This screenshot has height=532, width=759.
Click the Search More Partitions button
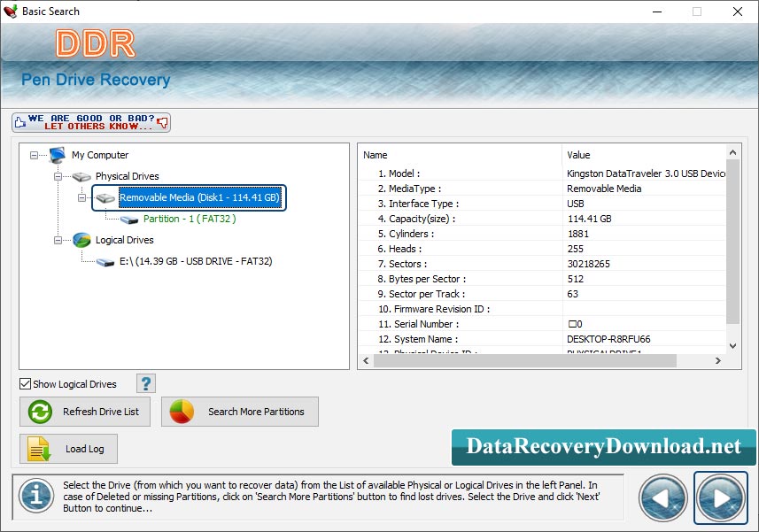tap(240, 412)
